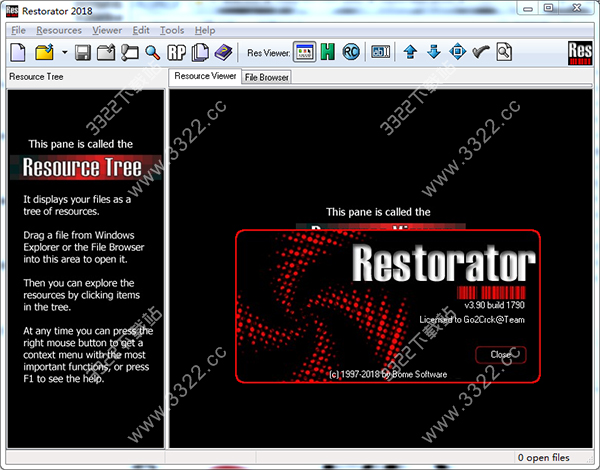Click the blue up arrow icon

(x=410, y=52)
